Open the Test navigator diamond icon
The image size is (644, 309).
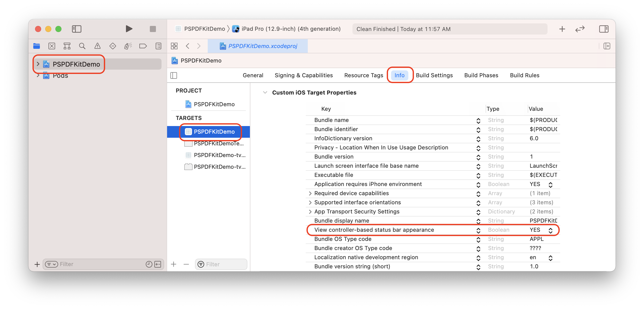click(112, 46)
